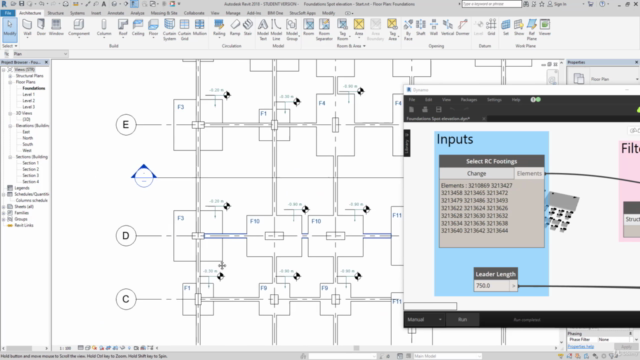
Task: Activate the Model Text tool
Action: tap(263, 29)
